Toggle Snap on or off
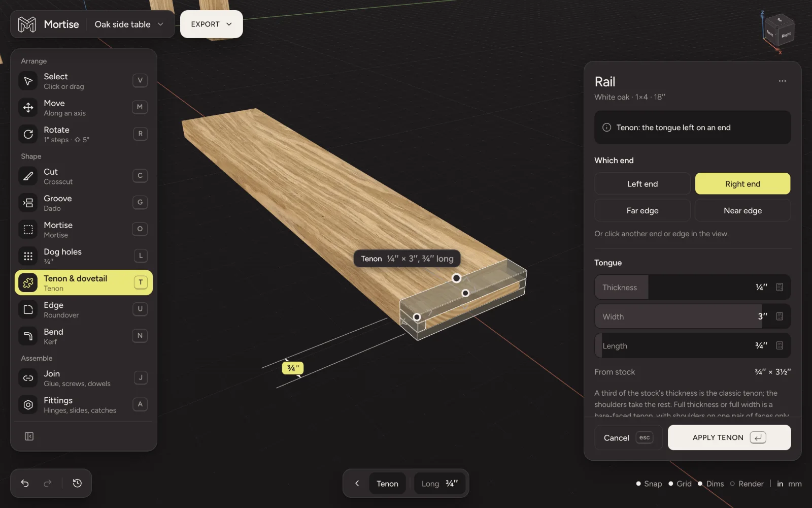Image resolution: width=812 pixels, height=508 pixels. 649,484
